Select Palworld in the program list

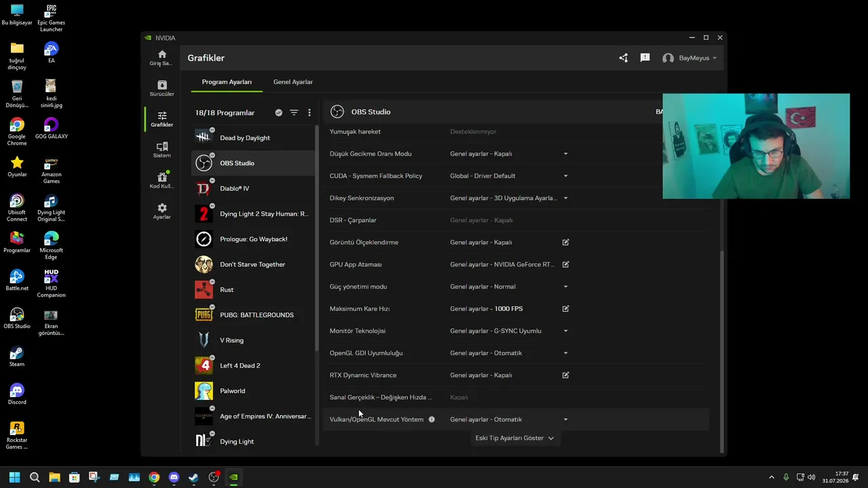(x=253, y=391)
